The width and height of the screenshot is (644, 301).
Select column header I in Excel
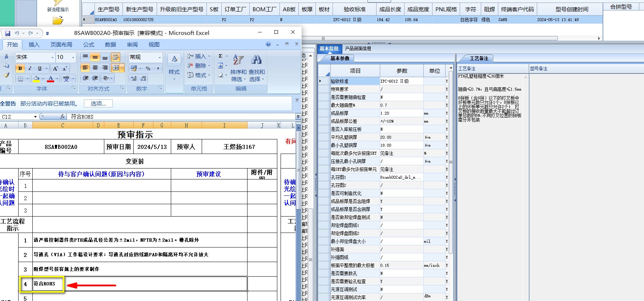click(224, 125)
